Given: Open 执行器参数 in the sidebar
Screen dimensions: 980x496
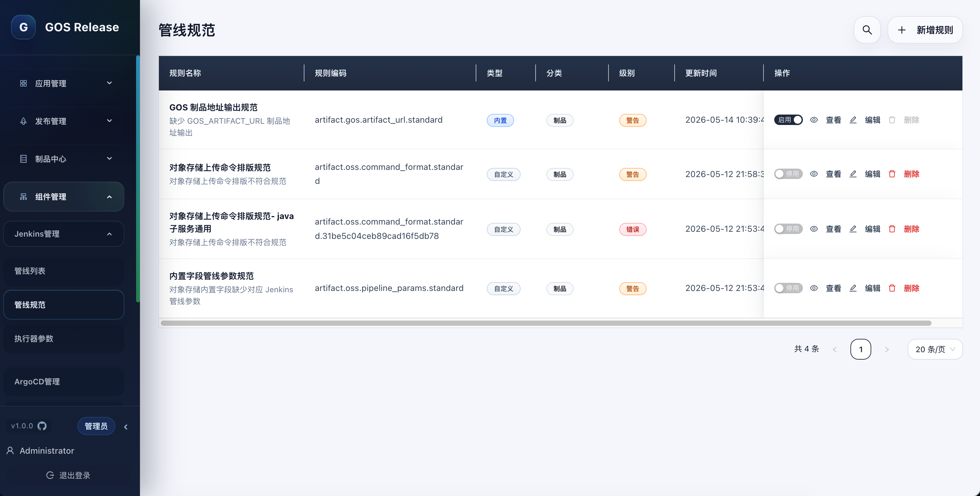Looking at the screenshot, I should coord(63,338).
